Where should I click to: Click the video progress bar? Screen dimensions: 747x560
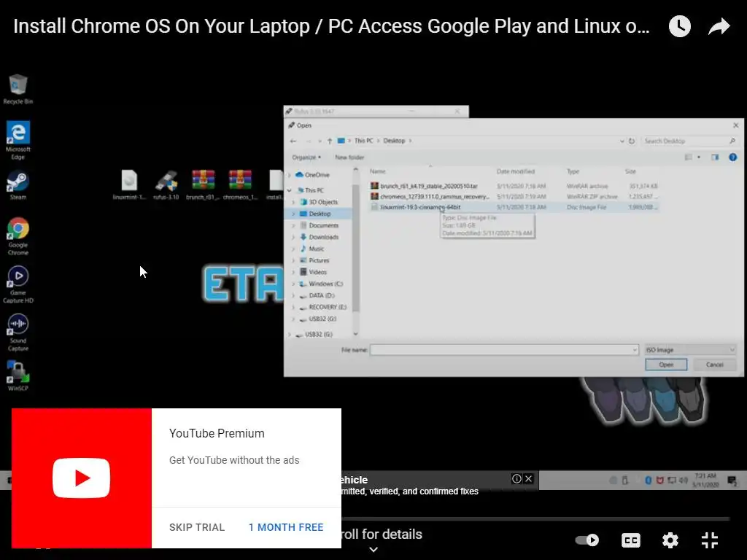tap(535, 518)
